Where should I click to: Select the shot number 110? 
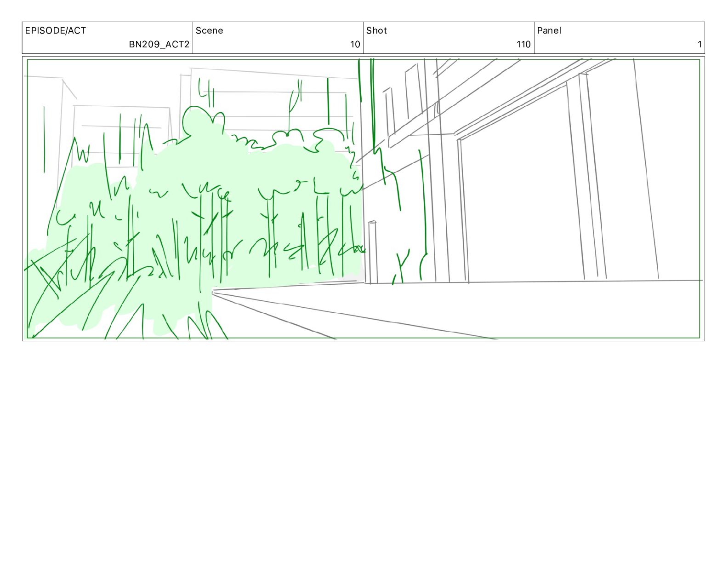pyautogui.click(x=523, y=45)
